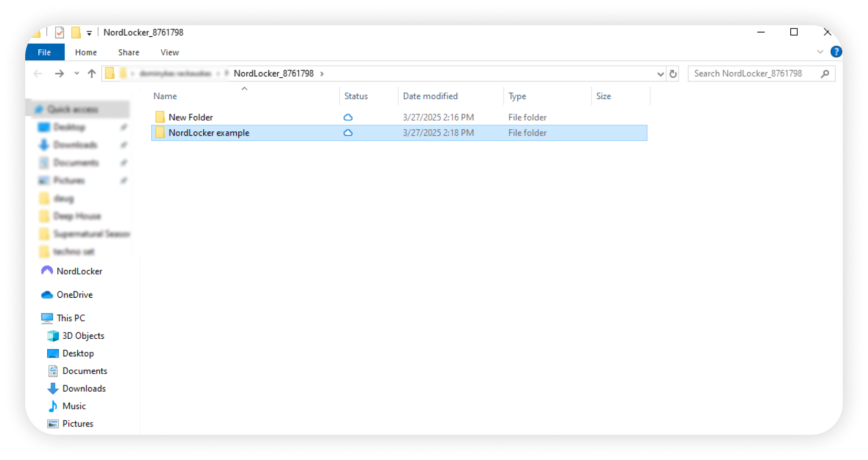The image size is (868, 460).
Task: Click the New Folder folder icon
Action: [160, 117]
